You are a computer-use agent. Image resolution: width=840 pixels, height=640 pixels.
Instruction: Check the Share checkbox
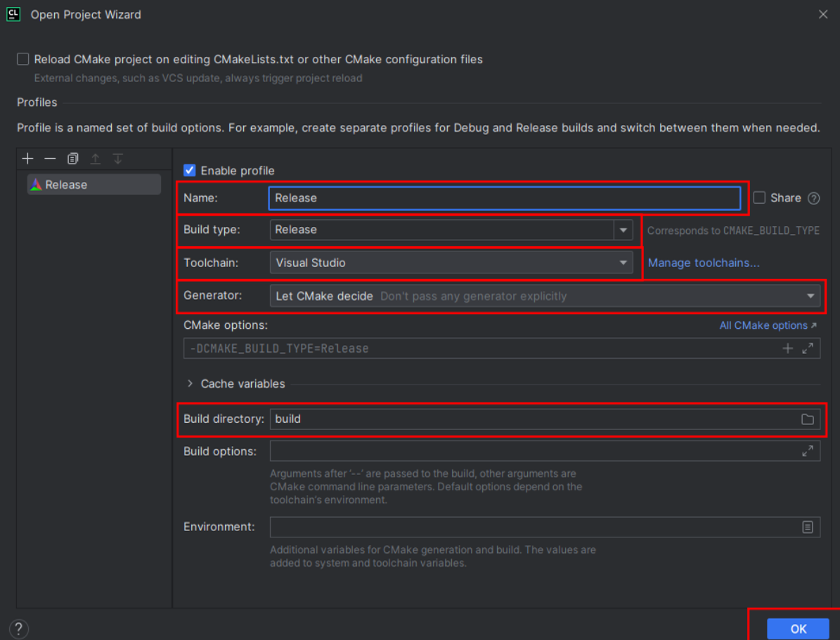pos(759,198)
